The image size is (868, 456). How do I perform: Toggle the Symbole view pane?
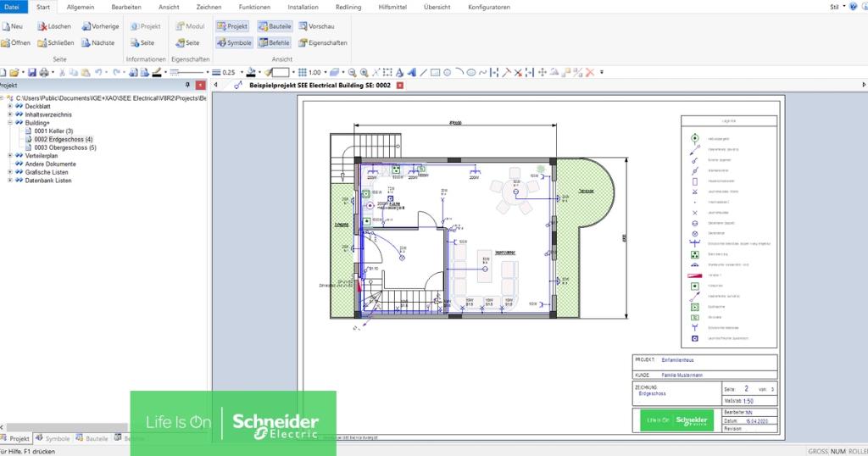[234, 42]
